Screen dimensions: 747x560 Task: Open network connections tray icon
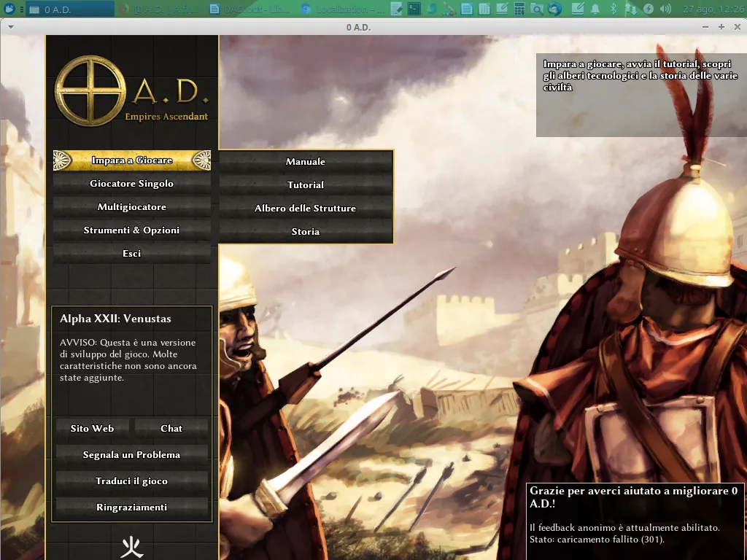tap(631, 9)
